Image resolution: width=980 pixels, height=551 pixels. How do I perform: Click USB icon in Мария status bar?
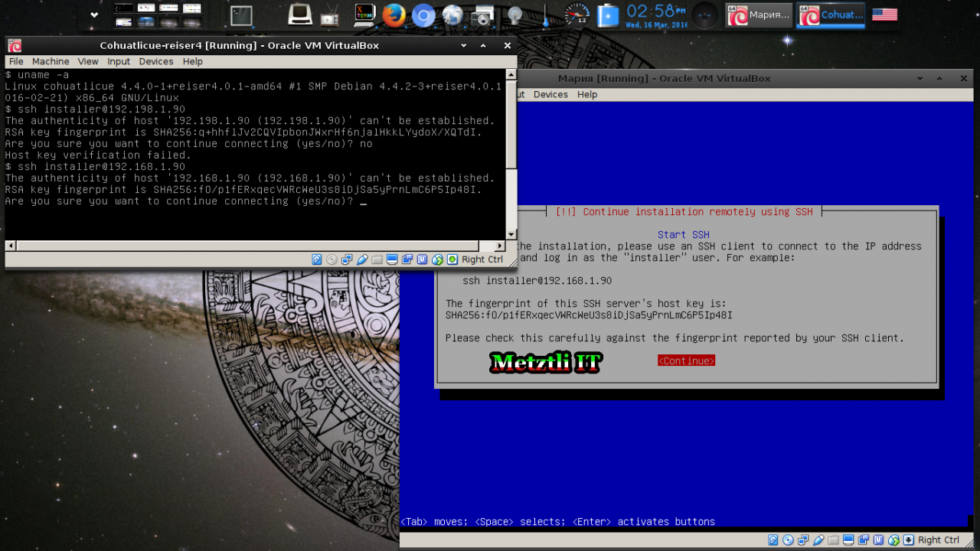pyautogui.click(x=818, y=540)
